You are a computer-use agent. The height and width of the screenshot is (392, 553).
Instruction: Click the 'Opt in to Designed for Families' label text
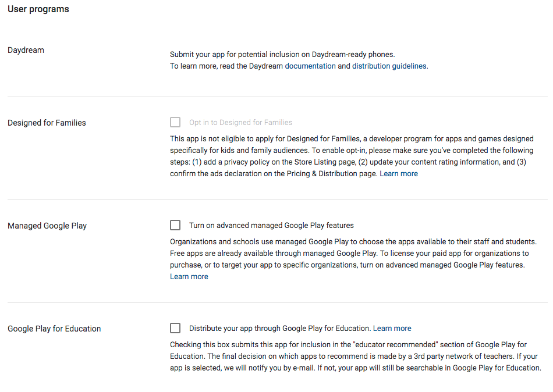click(240, 123)
